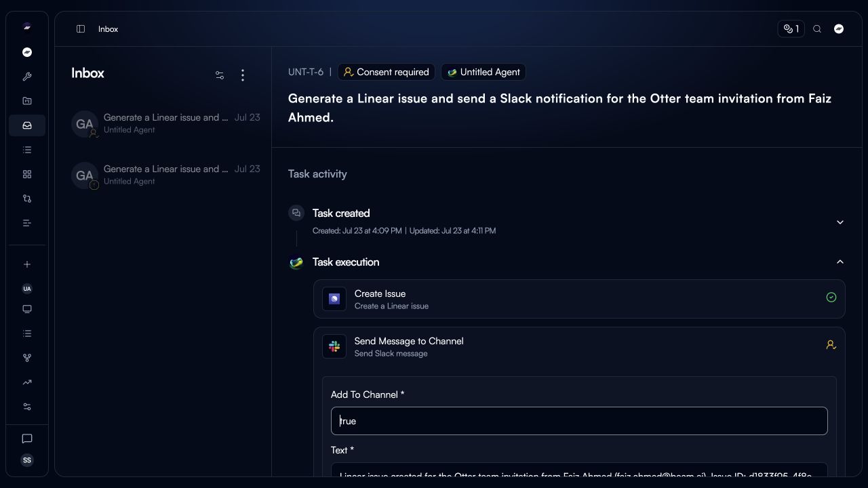Open the white round agent icon in sidebar
The height and width of the screenshot is (488, 868).
point(27,52)
